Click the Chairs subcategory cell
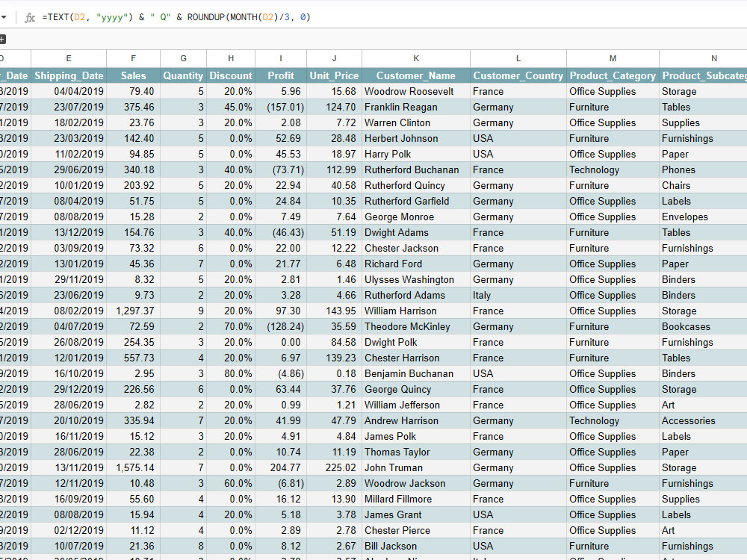747x560 pixels. (703, 186)
